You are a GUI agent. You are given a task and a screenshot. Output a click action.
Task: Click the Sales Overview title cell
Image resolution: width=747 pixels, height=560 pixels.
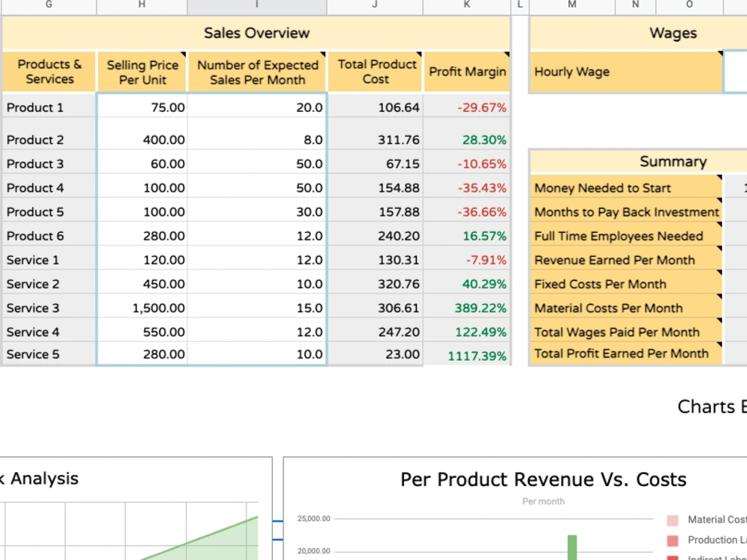256,33
